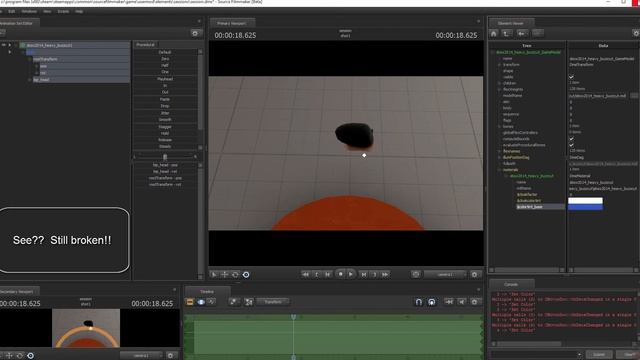This screenshot has width=640, height=360.
Task: Toggle visibility eye of the animation set
Action: coord(4,45)
